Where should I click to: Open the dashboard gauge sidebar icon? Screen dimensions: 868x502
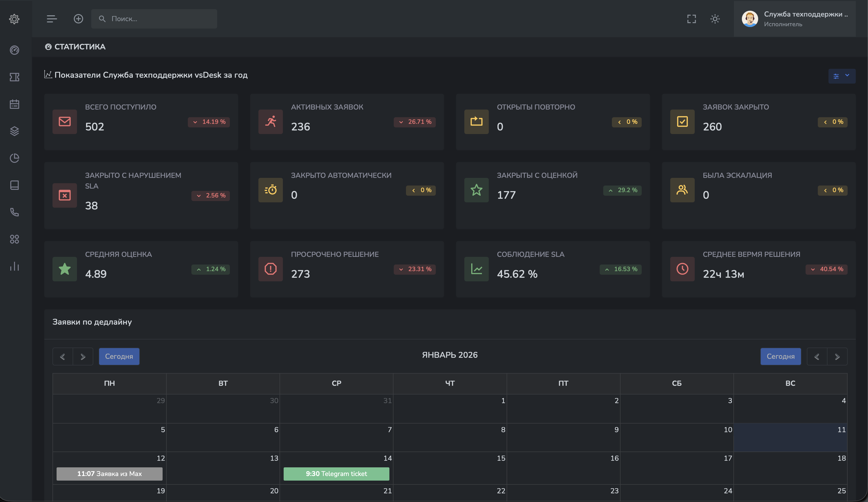coord(14,50)
